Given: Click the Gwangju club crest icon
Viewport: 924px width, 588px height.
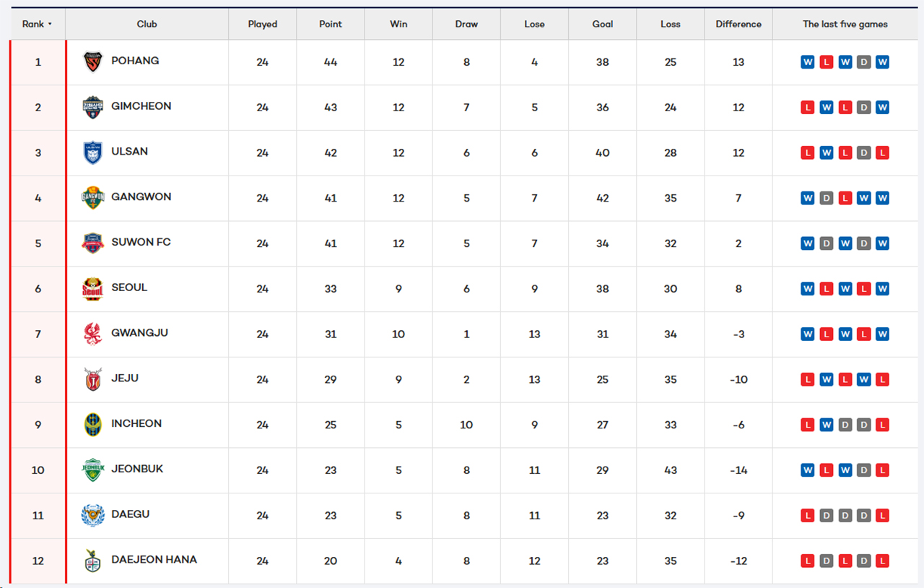Looking at the screenshot, I should (93, 334).
